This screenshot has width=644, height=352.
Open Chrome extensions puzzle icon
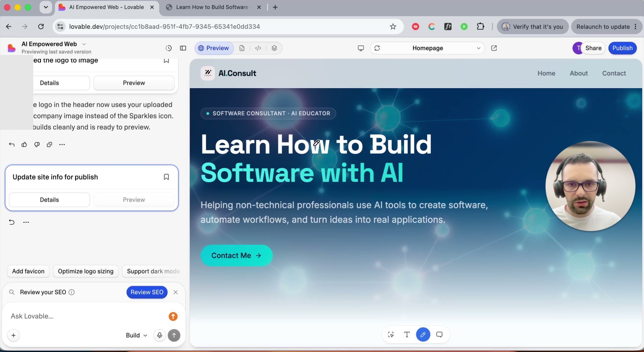click(480, 26)
